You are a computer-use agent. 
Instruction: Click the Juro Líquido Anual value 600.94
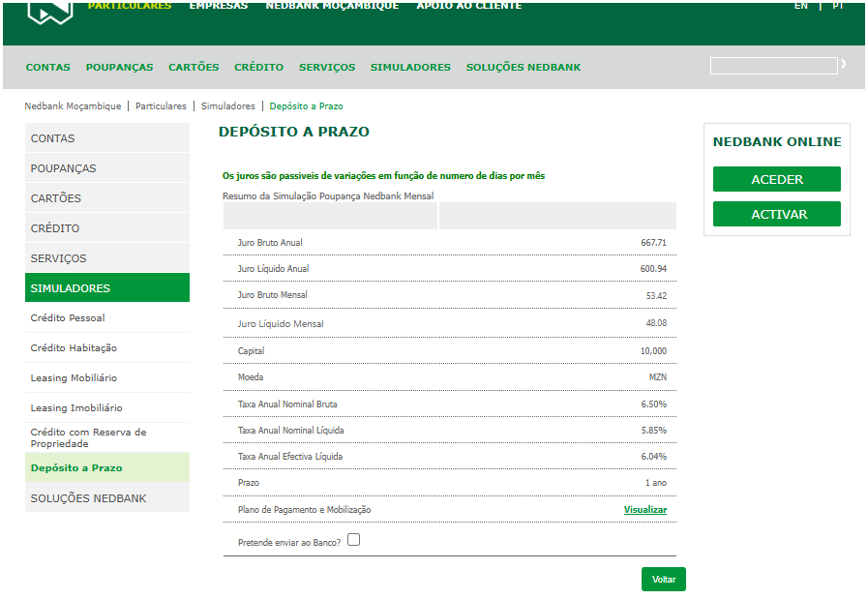click(x=654, y=268)
